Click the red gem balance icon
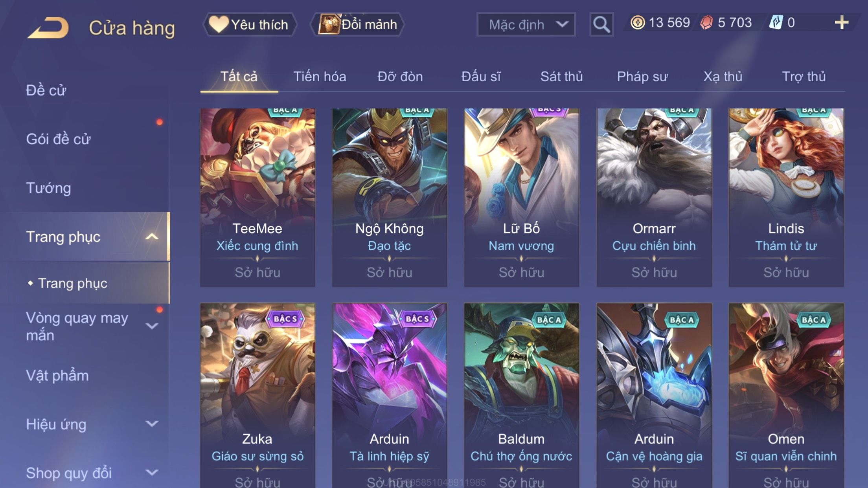Screen dimensions: 868x488 point(706,23)
